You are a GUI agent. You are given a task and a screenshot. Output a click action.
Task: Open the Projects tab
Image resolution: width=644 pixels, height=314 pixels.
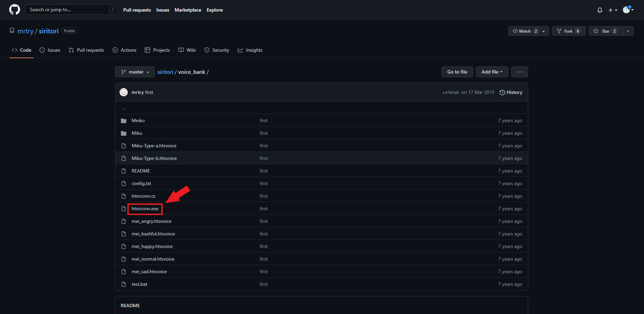point(157,50)
